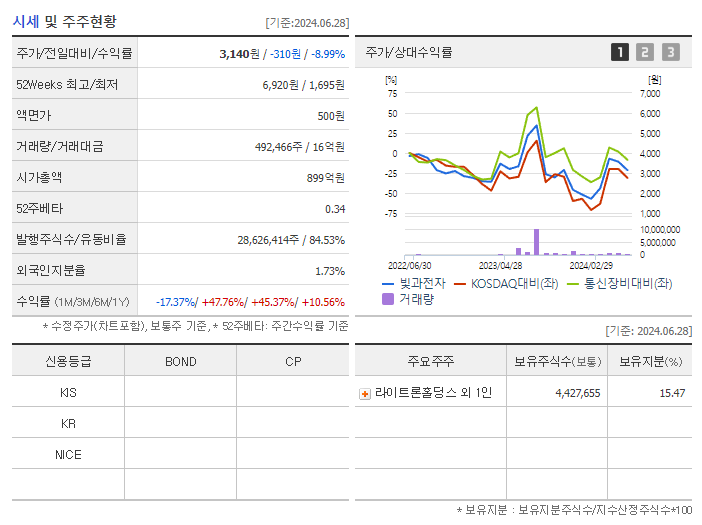
Task: Click the BOND column header
Action: 180,361
